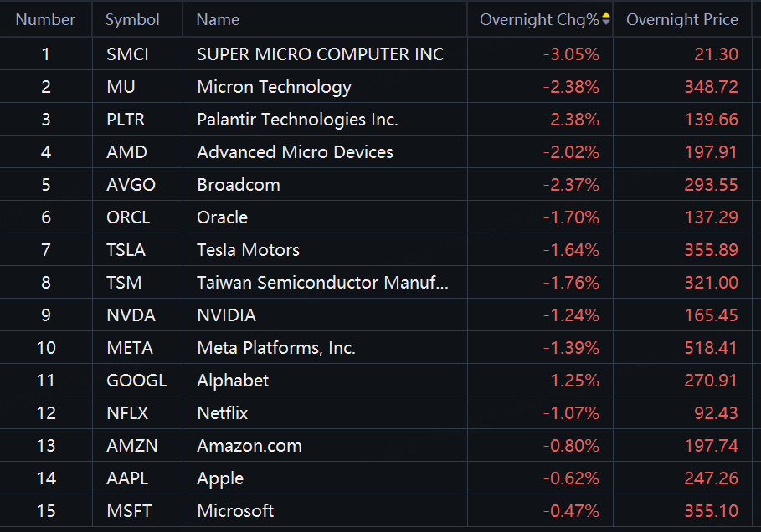This screenshot has height=532, width=761.
Task: Open Meta Platforms, Inc. stock name
Action: [276, 348]
